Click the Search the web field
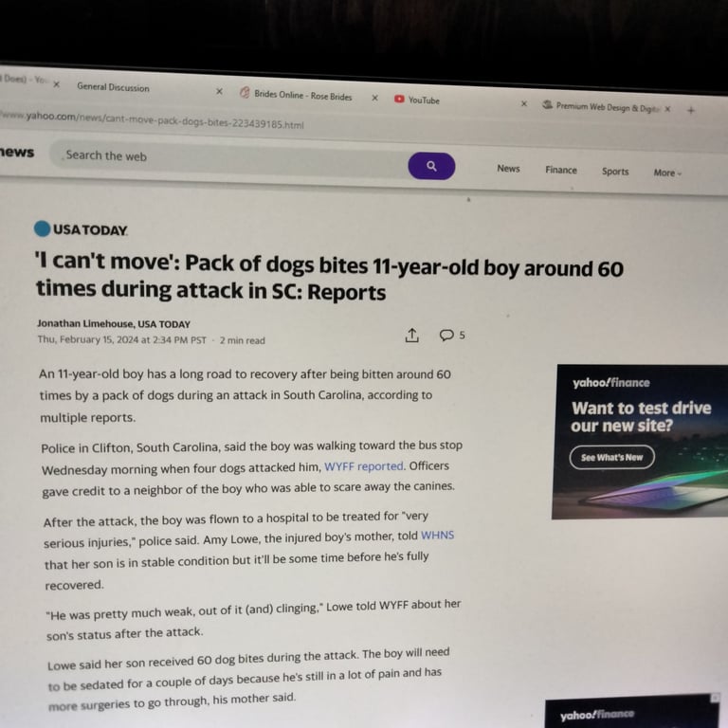The width and height of the screenshot is (728, 728). point(229,158)
